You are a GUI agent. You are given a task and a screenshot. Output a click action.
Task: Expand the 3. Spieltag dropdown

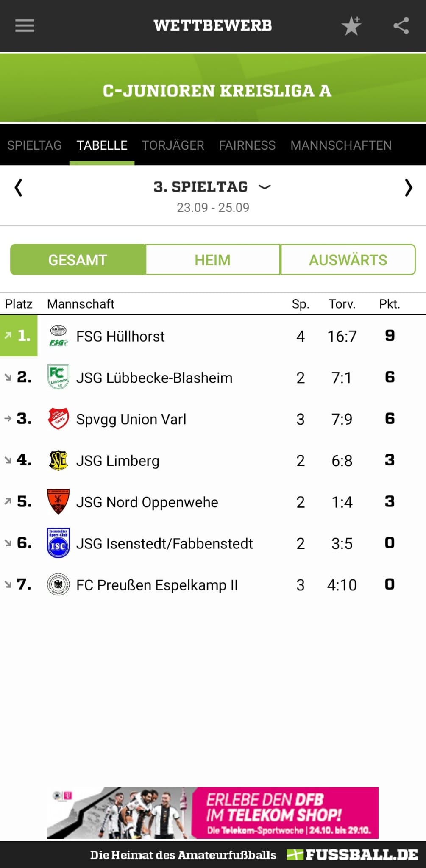(212, 187)
